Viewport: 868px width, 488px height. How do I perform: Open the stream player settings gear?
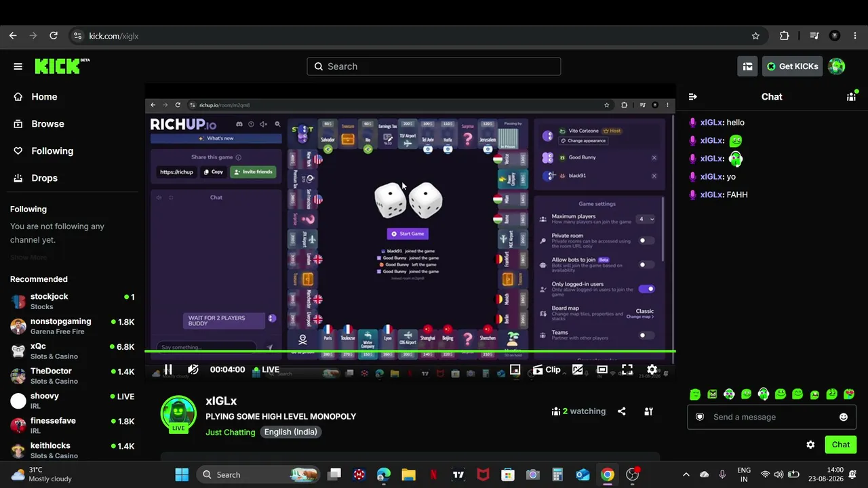[652, 369]
